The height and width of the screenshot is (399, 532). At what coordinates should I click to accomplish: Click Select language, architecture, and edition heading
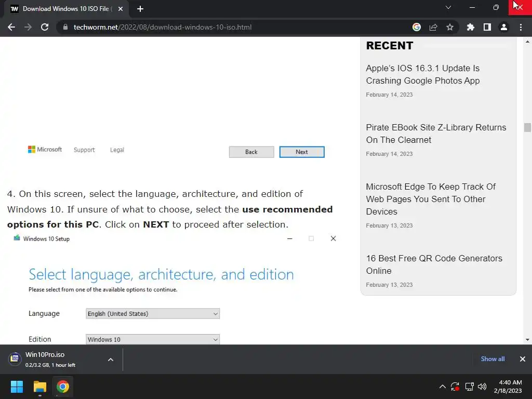tap(161, 274)
